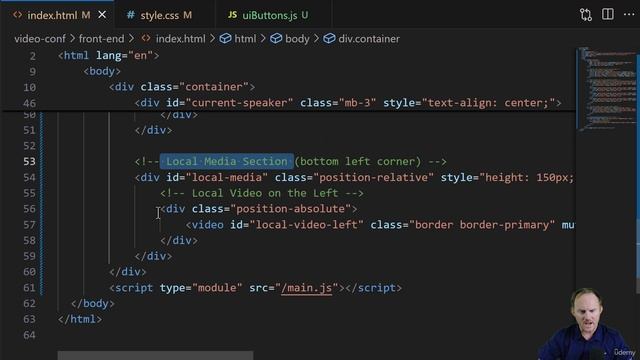This screenshot has height=360, width=640.
Task: Click line number 53 in the gutter
Action: (x=29, y=162)
